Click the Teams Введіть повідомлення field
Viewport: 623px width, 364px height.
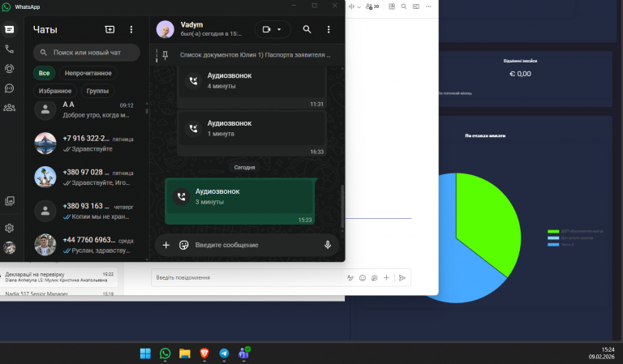point(247,277)
